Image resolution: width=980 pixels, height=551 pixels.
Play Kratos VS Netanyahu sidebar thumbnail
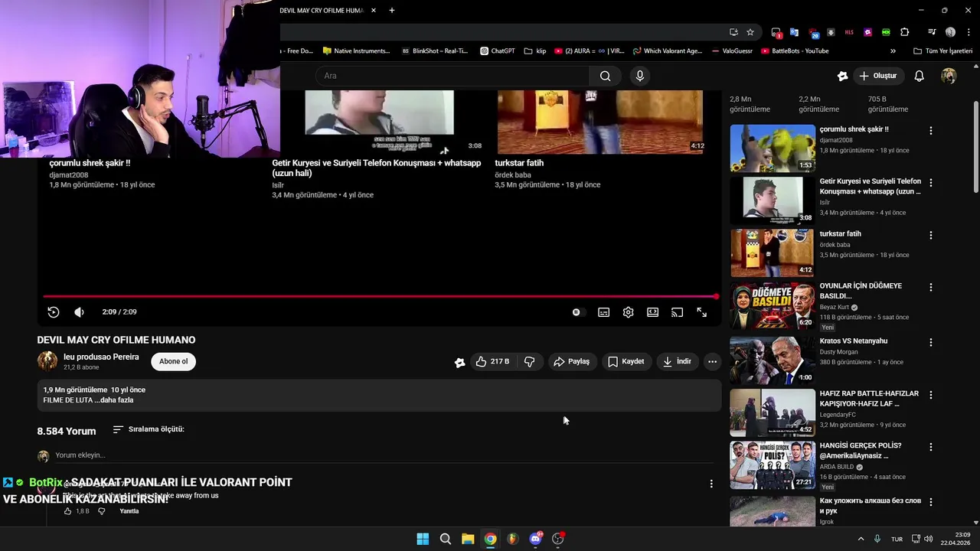point(773,360)
